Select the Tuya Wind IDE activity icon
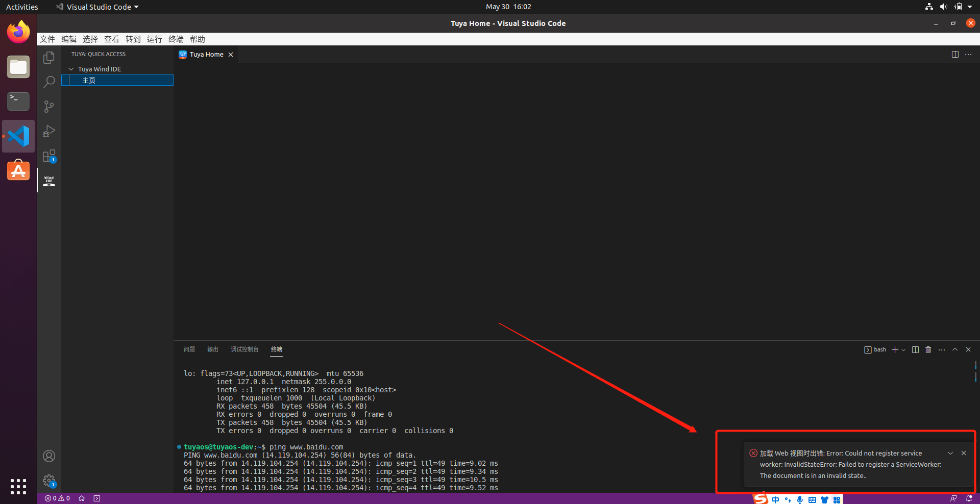 pos(49,180)
